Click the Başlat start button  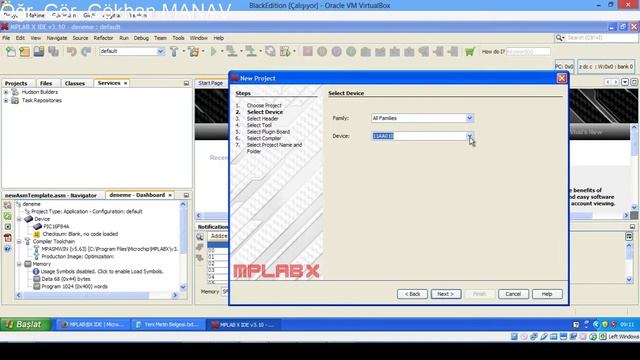tap(25, 324)
